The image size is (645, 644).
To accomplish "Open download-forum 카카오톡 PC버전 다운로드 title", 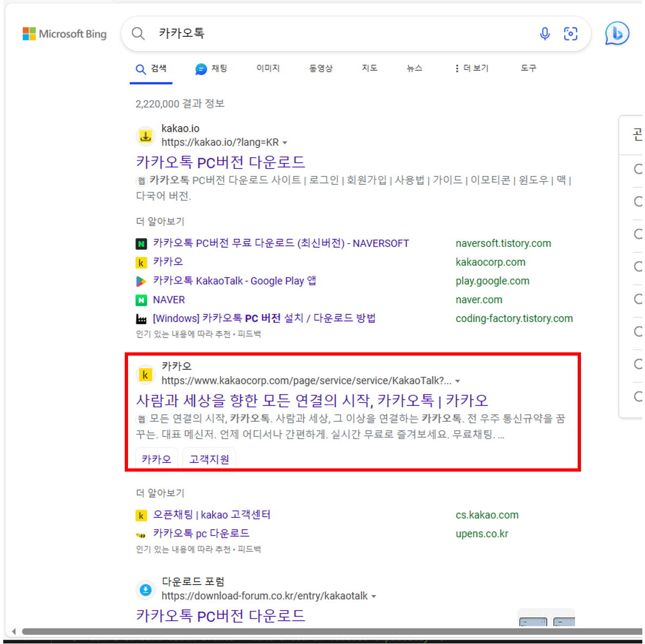I will tap(220, 616).
